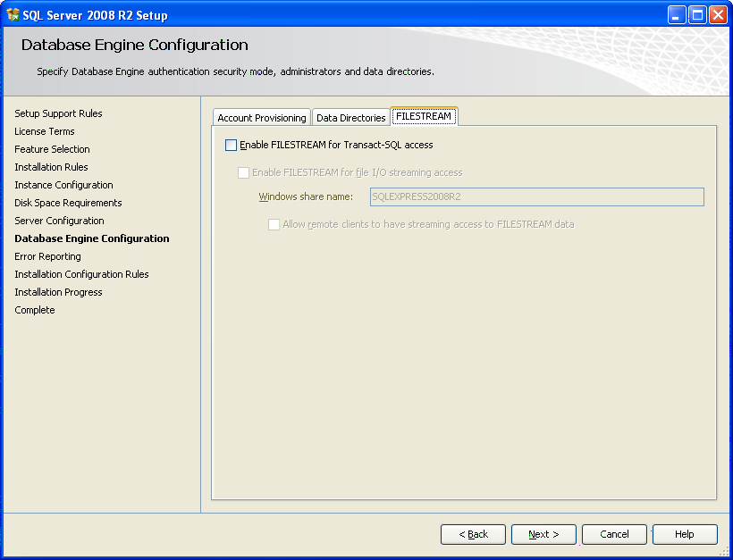Click Installation Configuration Rules step

[81, 274]
